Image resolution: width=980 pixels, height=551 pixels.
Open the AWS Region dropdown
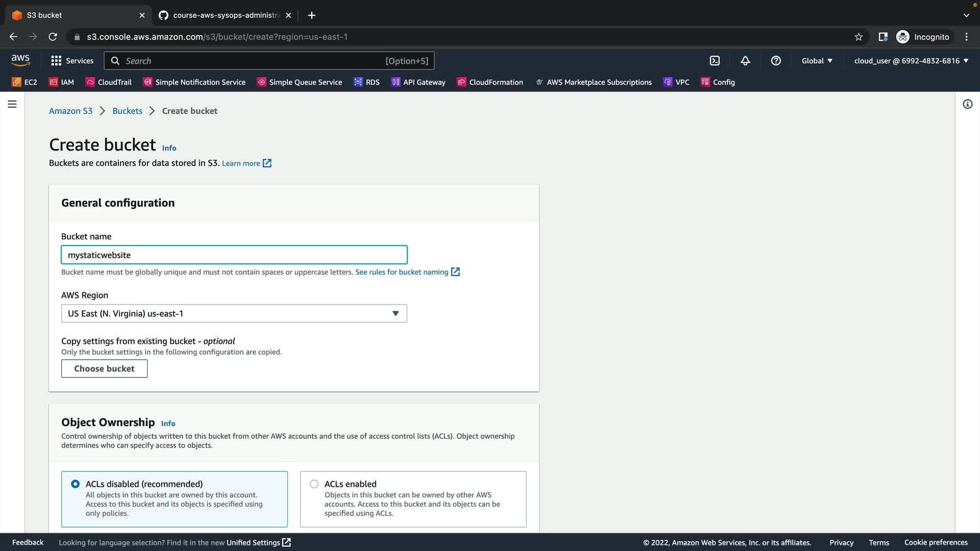(x=234, y=313)
